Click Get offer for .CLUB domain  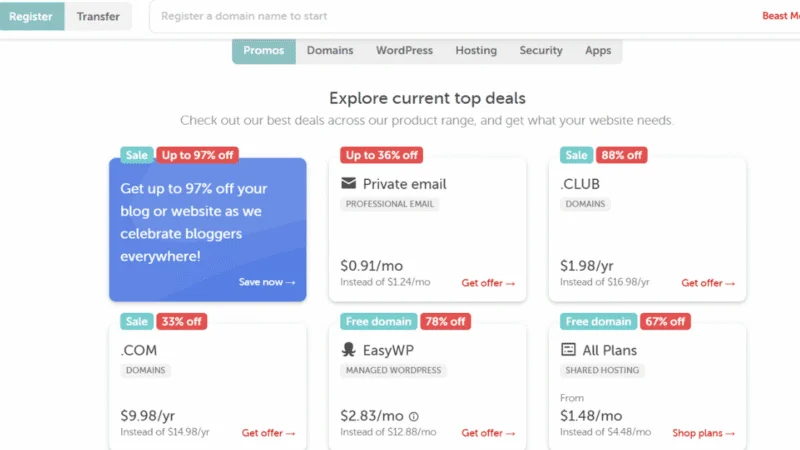click(x=708, y=283)
